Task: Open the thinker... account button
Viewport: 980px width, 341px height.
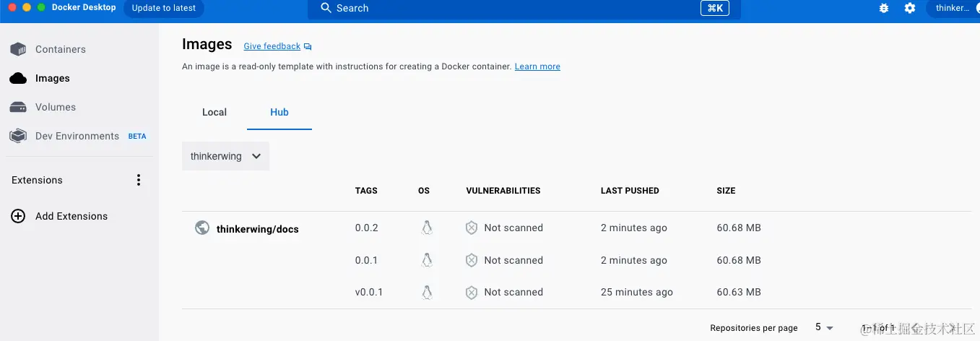Action: pos(952,8)
